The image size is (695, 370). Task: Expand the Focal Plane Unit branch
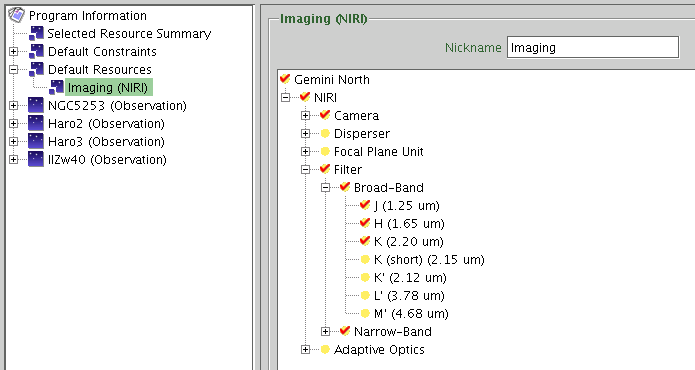[305, 152]
